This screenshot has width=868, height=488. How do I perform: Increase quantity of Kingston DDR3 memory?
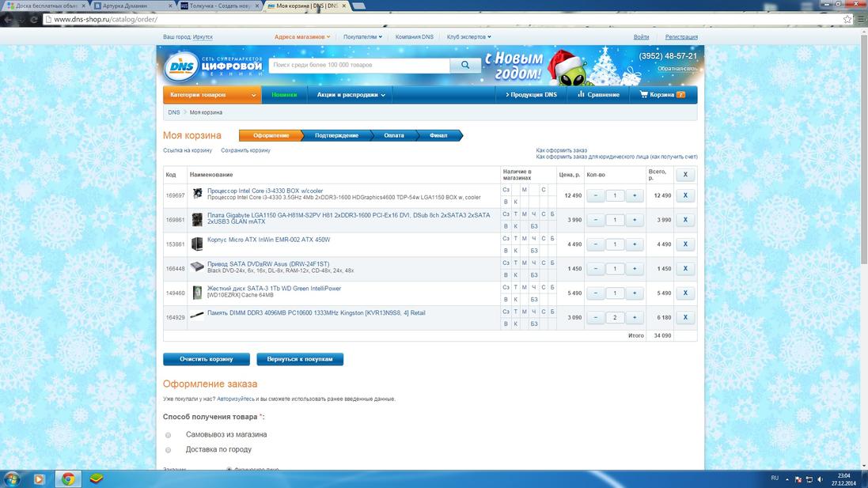(635, 317)
